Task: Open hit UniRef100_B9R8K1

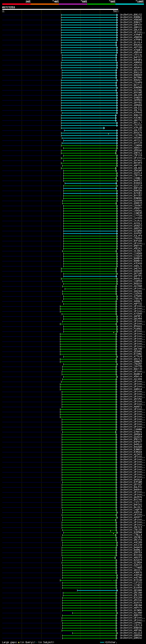Action: [x=131, y=17]
